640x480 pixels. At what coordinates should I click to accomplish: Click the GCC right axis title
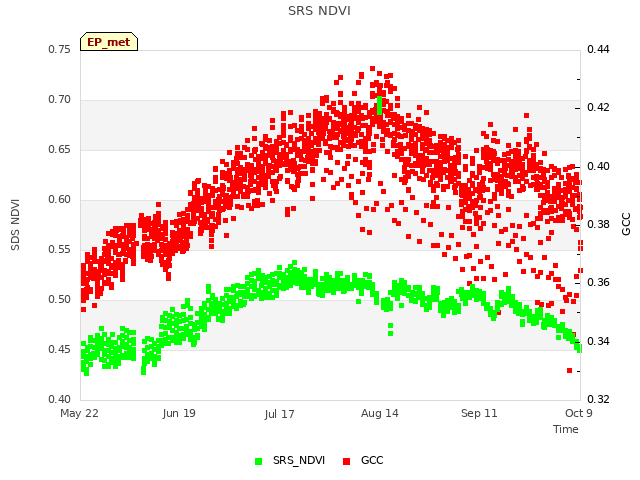626,224
